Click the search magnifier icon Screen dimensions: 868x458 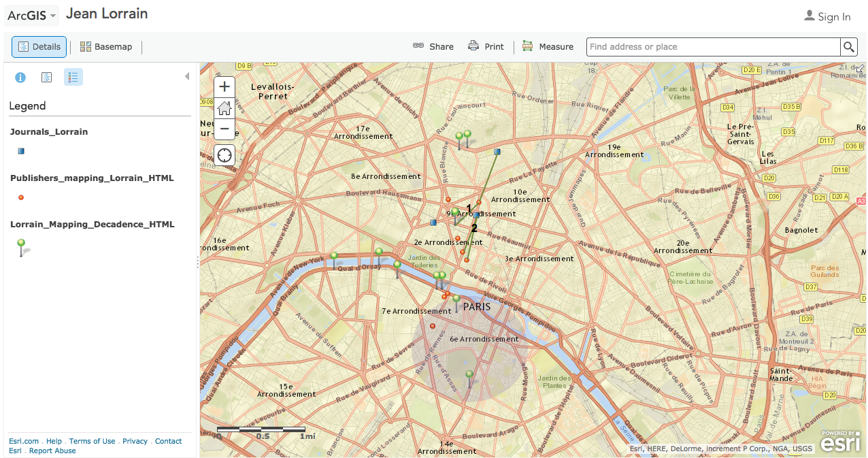pyautogui.click(x=849, y=47)
